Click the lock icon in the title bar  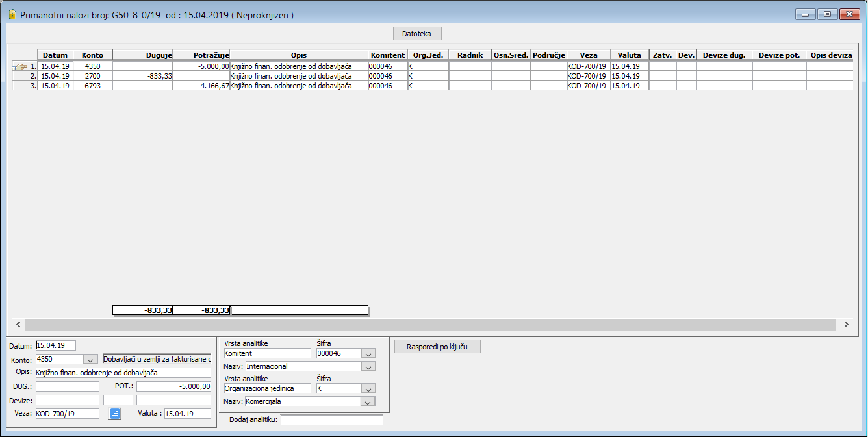12,14
